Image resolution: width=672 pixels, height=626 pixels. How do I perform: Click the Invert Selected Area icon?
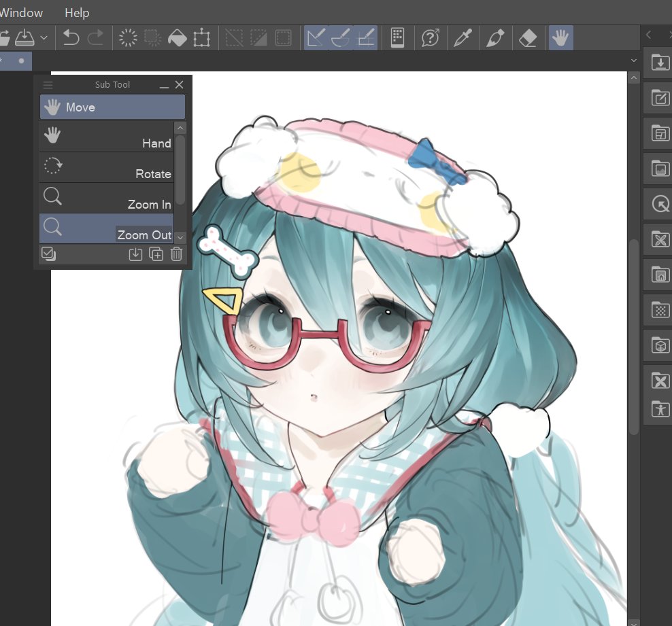click(258, 37)
